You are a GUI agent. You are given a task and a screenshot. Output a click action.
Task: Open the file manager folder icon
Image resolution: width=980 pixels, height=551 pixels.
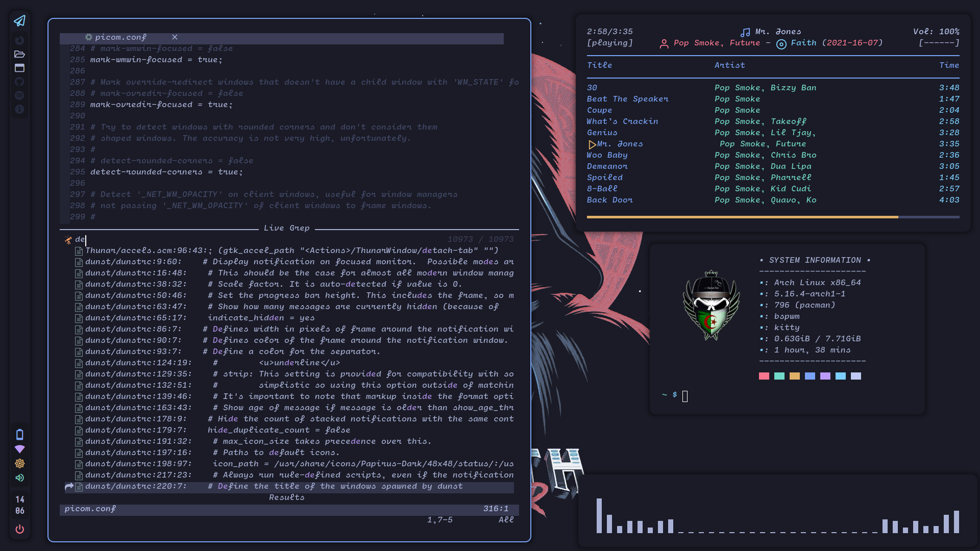[19, 54]
